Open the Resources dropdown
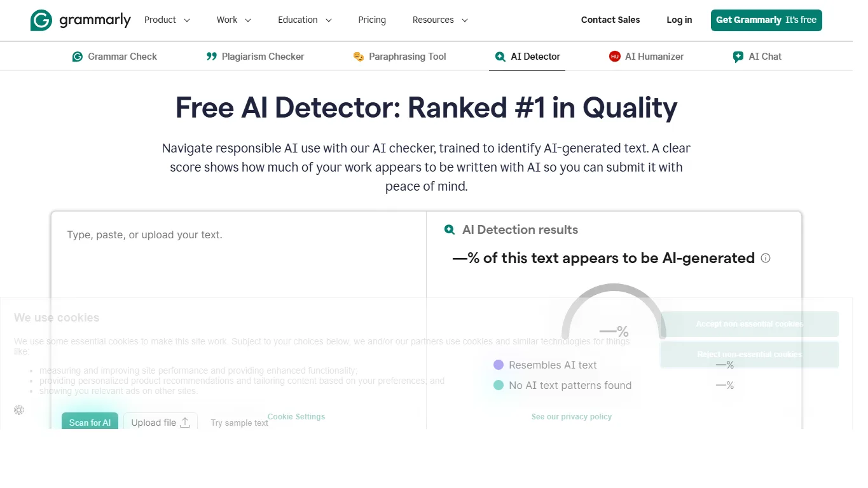 pyautogui.click(x=441, y=20)
